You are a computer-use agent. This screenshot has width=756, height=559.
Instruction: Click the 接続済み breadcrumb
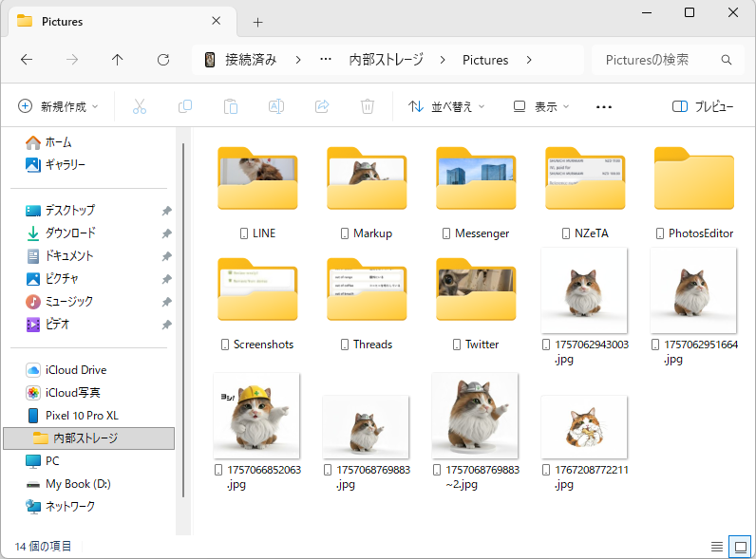(251, 60)
